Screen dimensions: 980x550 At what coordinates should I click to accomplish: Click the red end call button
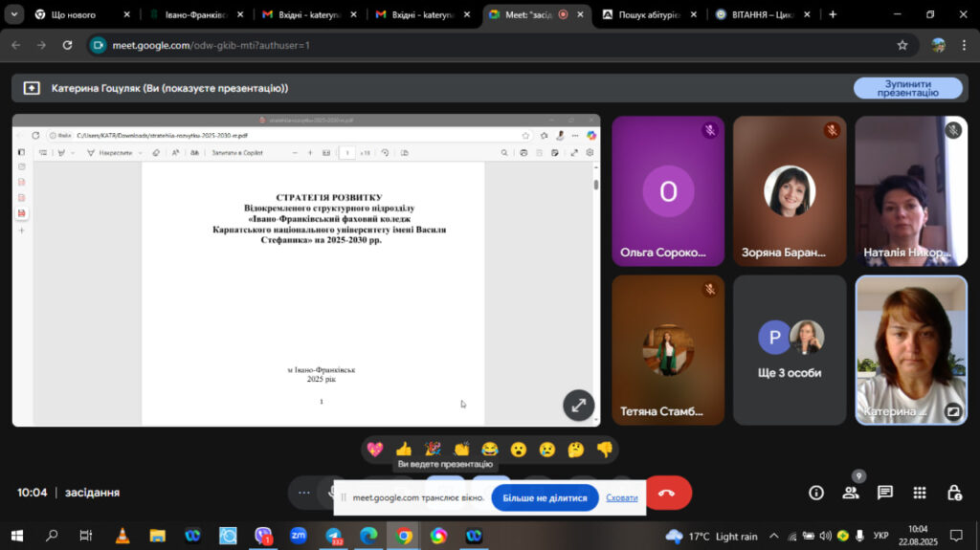667,493
